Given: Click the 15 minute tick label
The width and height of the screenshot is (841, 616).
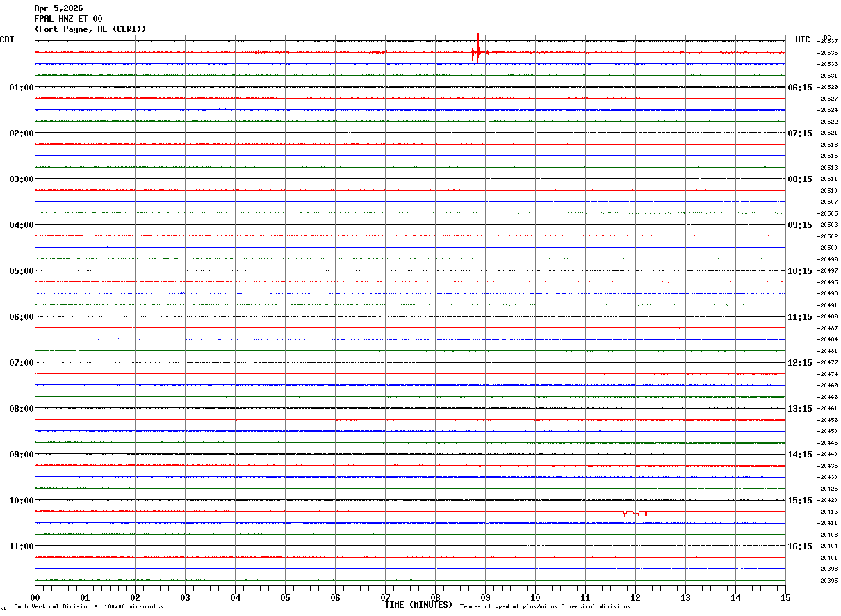Looking at the screenshot, I should tap(785, 597).
